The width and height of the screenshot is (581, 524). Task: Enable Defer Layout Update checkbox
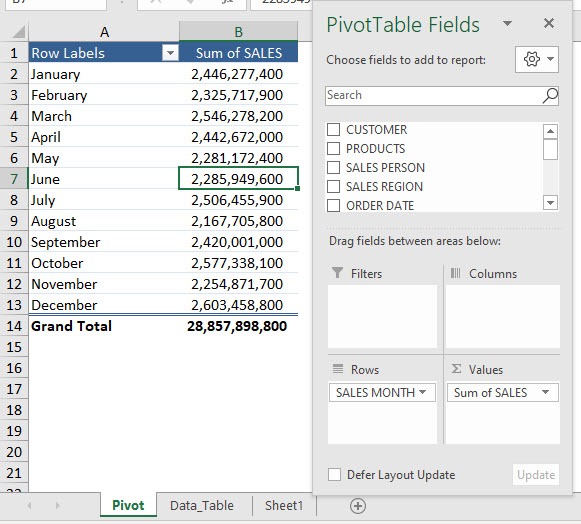pos(334,475)
